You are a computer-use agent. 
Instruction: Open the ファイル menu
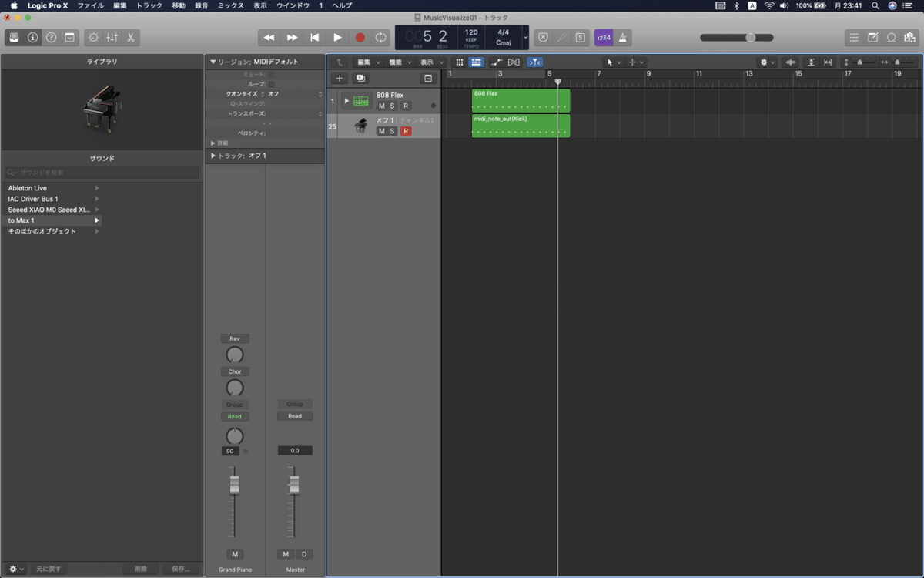[90, 5]
